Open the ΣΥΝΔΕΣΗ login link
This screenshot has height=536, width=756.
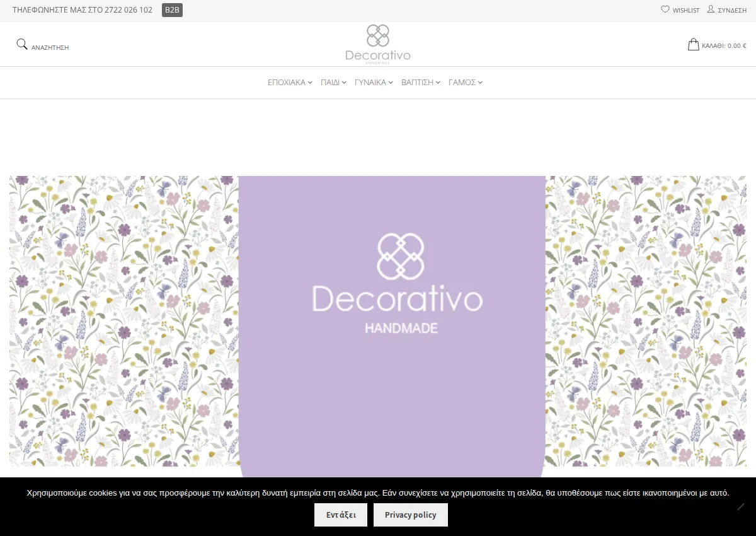pos(732,10)
